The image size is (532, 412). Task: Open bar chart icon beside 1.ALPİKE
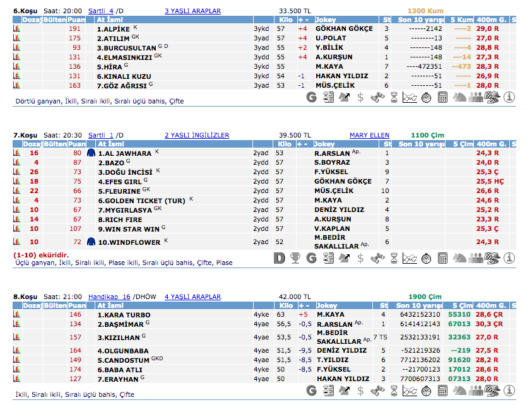[x=16, y=29]
